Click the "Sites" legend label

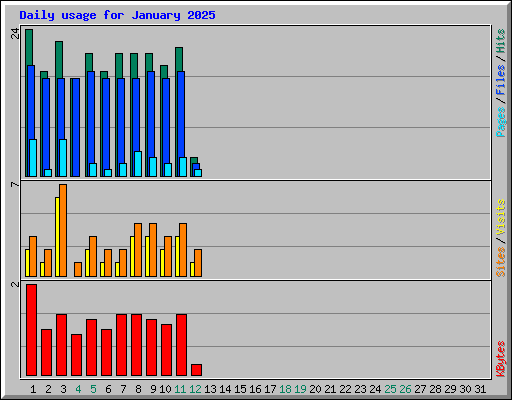(501, 262)
